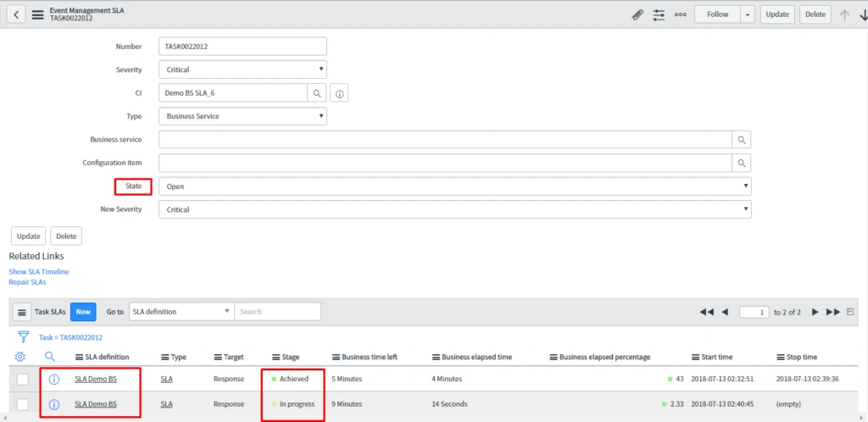Screen dimensions: 868x422
Task: Check the Achieved SLA row checkbox
Action: click(x=23, y=379)
